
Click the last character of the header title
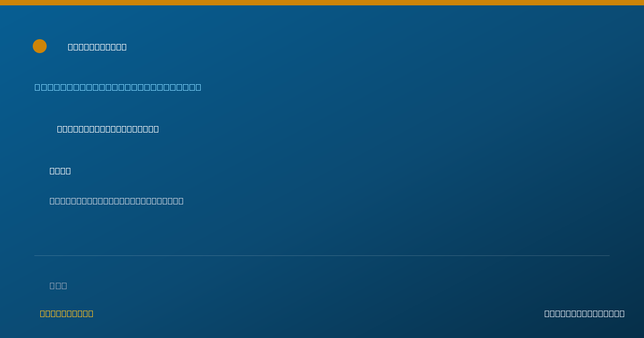(124, 47)
